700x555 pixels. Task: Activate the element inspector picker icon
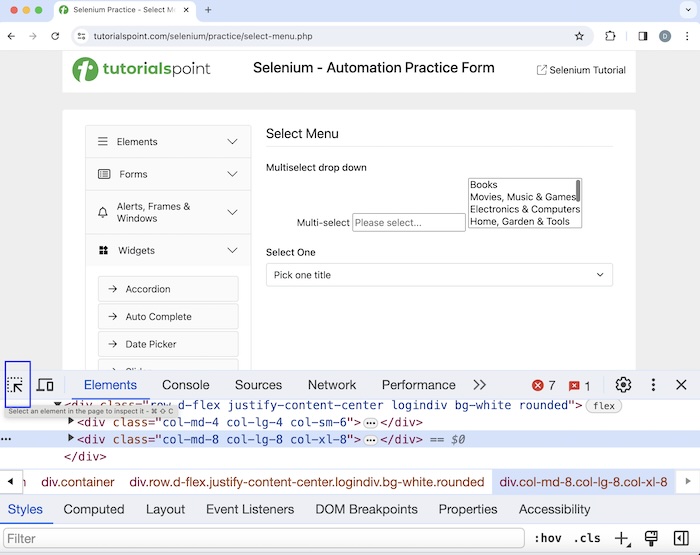pos(16,385)
